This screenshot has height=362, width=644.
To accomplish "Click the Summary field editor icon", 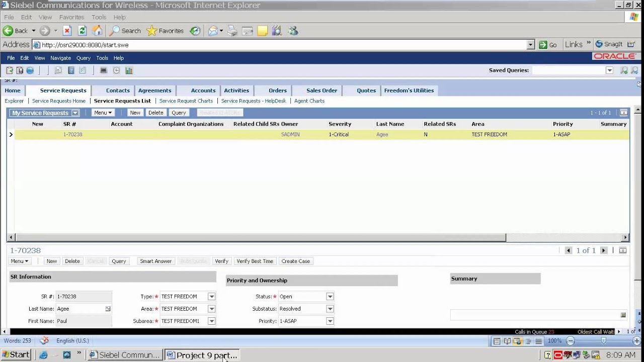I will click(x=623, y=315).
